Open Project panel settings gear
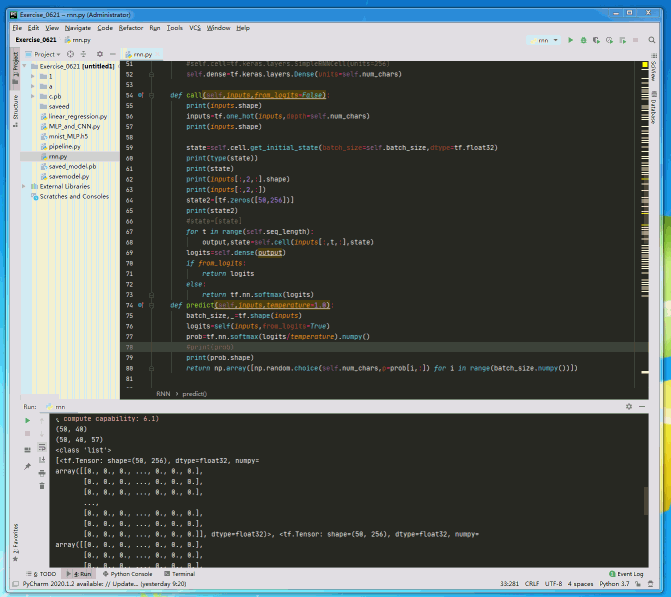The height and width of the screenshot is (597, 671). [x=100, y=54]
